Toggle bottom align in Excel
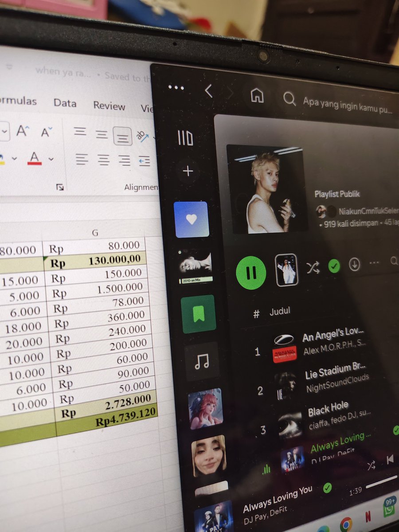The width and height of the screenshot is (399, 532). point(123,136)
